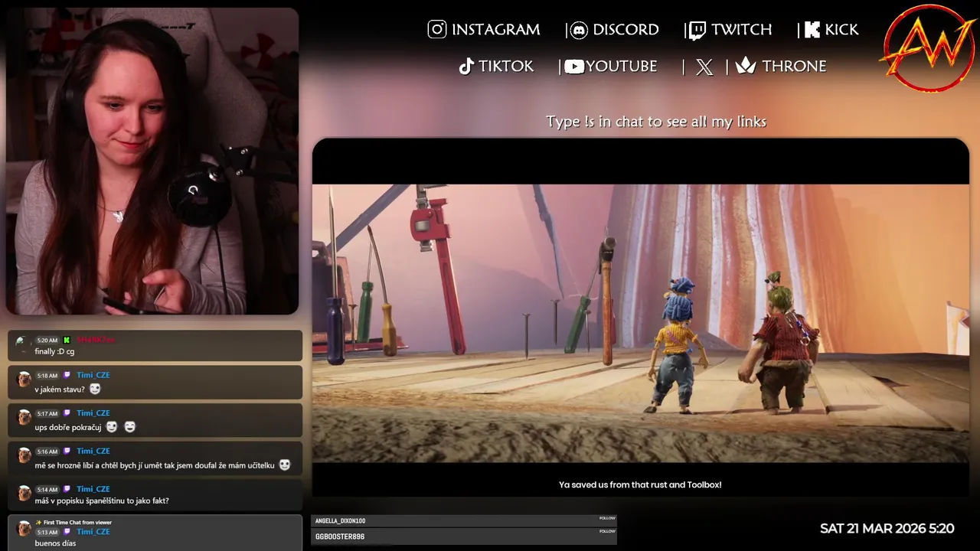Click the streamer webcam feed
Screen dimensions: 980x551
[x=152, y=161]
